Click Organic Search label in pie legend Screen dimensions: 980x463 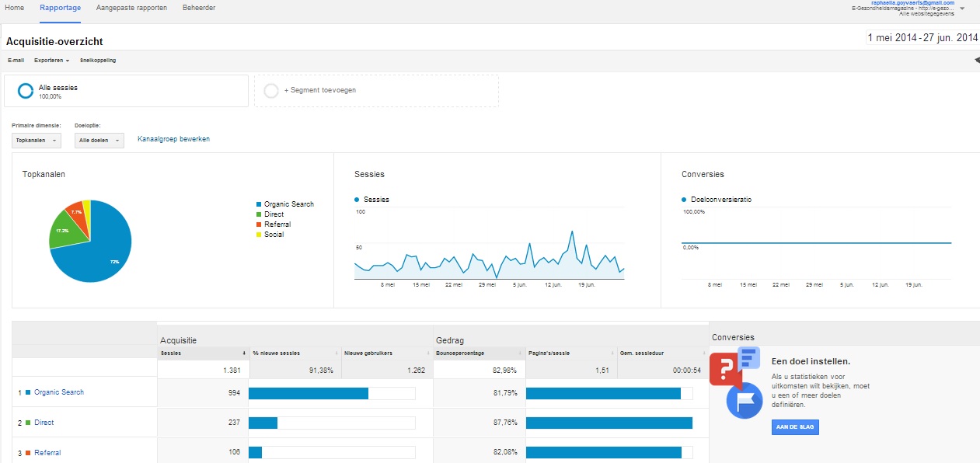(289, 204)
